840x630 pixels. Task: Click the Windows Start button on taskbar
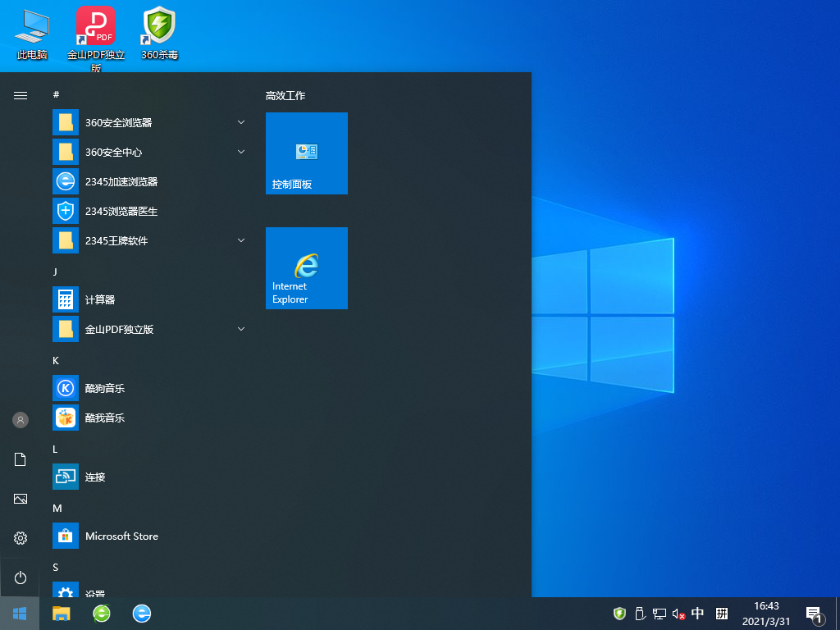tap(20, 614)
